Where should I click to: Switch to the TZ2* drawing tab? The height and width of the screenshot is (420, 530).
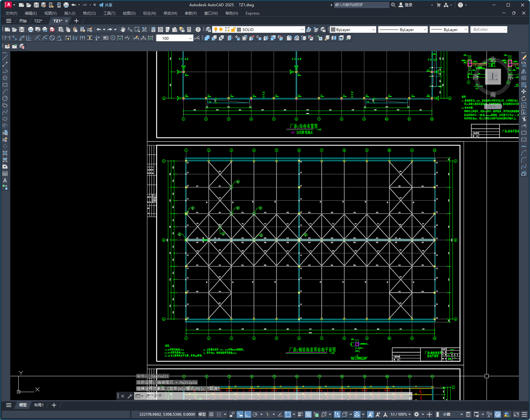(x=38, y=21)
